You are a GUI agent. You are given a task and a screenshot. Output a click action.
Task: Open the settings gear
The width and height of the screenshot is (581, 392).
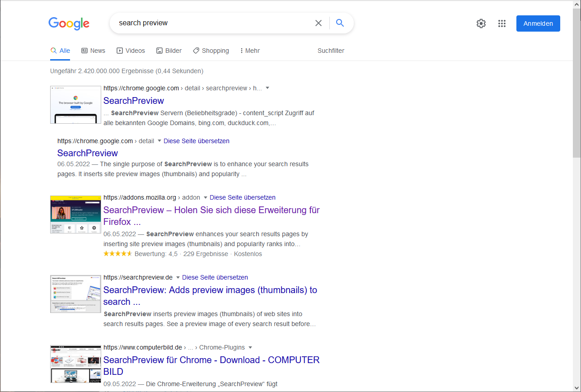(x=481, y=23)
